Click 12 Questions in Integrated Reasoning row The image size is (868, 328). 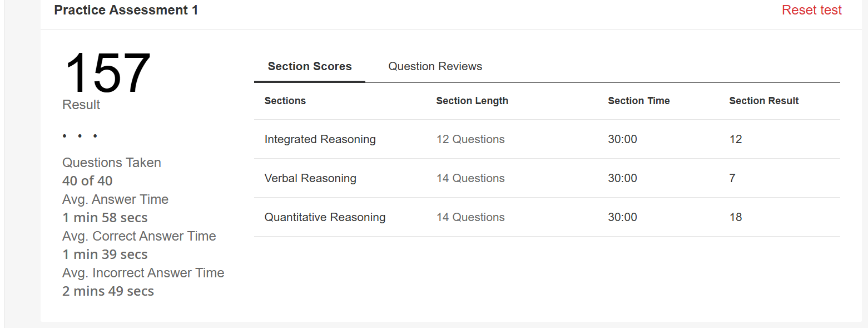click(470, 139)
